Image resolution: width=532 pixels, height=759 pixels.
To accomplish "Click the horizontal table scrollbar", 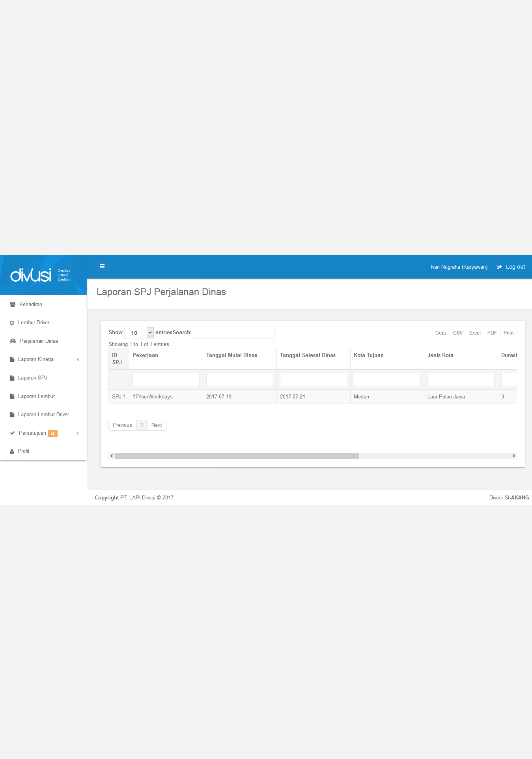I will pos(237,456).
